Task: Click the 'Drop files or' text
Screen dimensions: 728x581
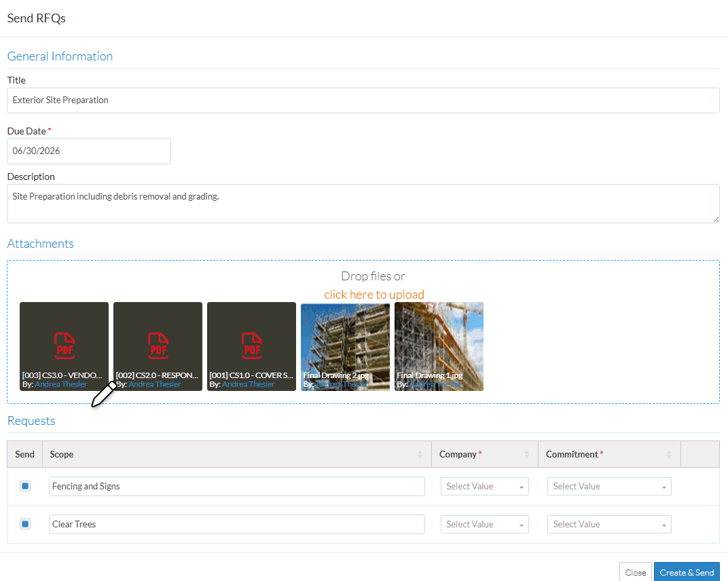Action: 374,276
